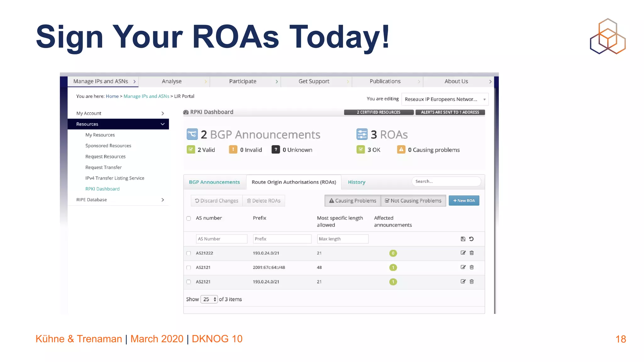Toggle the Not Causing Problems filter
Viewport: 644px width, 362px height.
pyautogui.click(x=413, y=201)
